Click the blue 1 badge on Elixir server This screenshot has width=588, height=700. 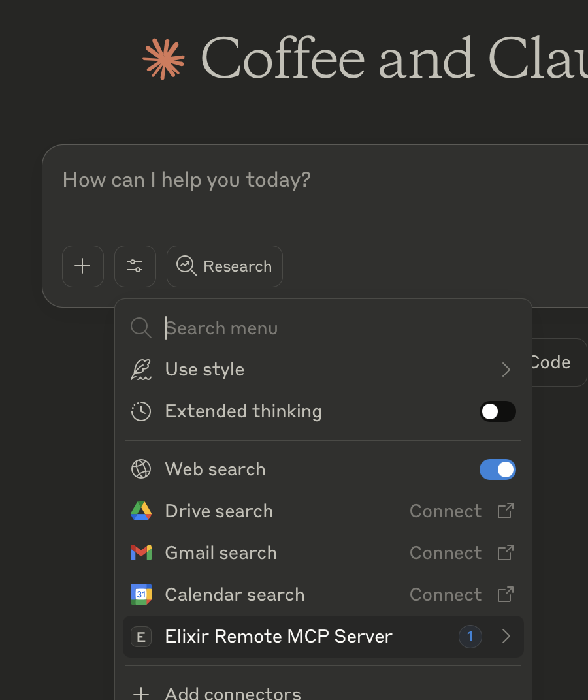[x=470, y=637]
